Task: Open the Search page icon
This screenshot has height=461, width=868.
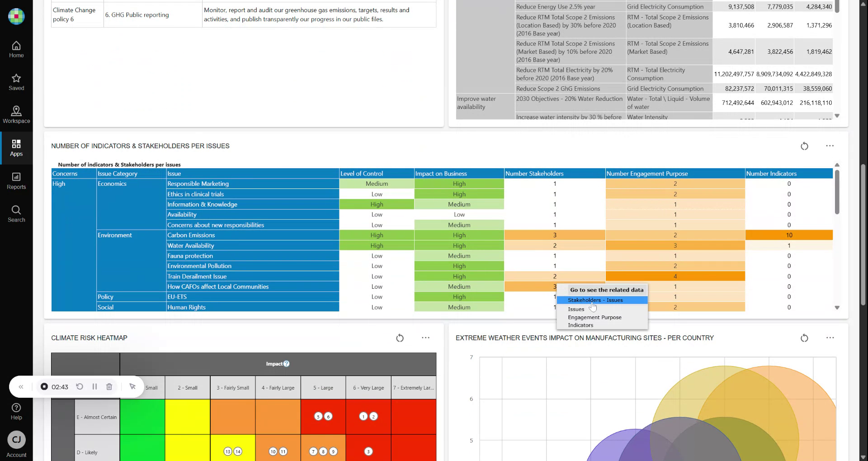Action: (x=16, y=214)
